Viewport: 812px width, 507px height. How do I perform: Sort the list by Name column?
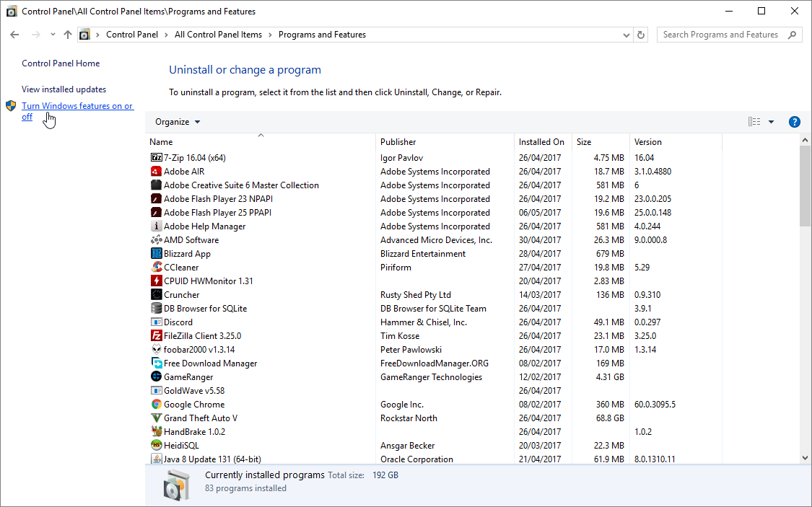click(x=161, y=142)
